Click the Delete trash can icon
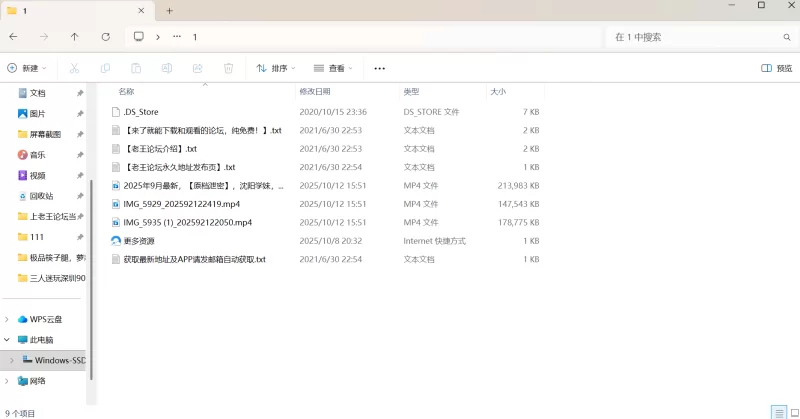 228,68
